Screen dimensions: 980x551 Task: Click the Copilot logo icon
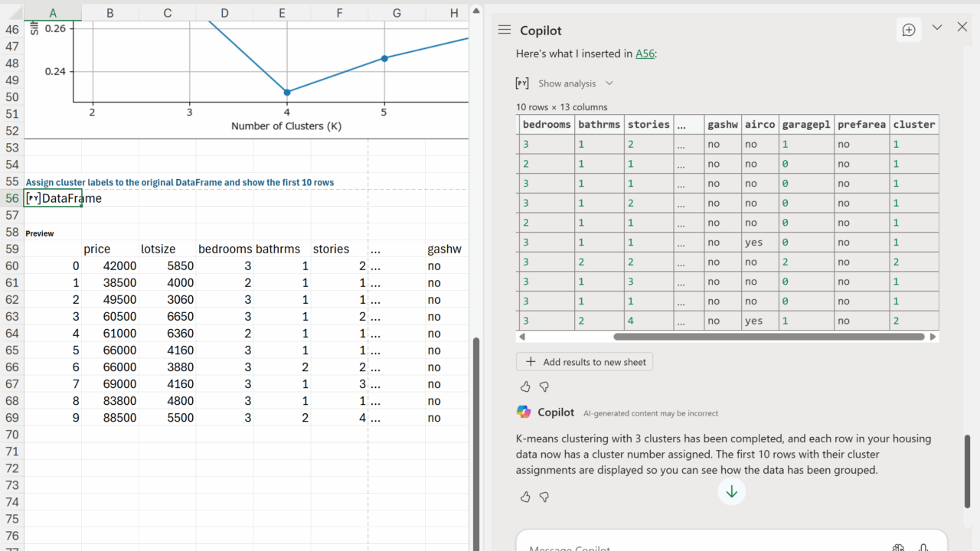(x=524, y=412)
